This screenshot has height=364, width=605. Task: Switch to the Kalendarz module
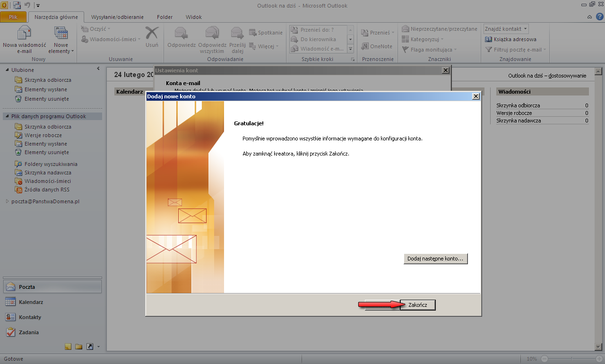[52, 302]
